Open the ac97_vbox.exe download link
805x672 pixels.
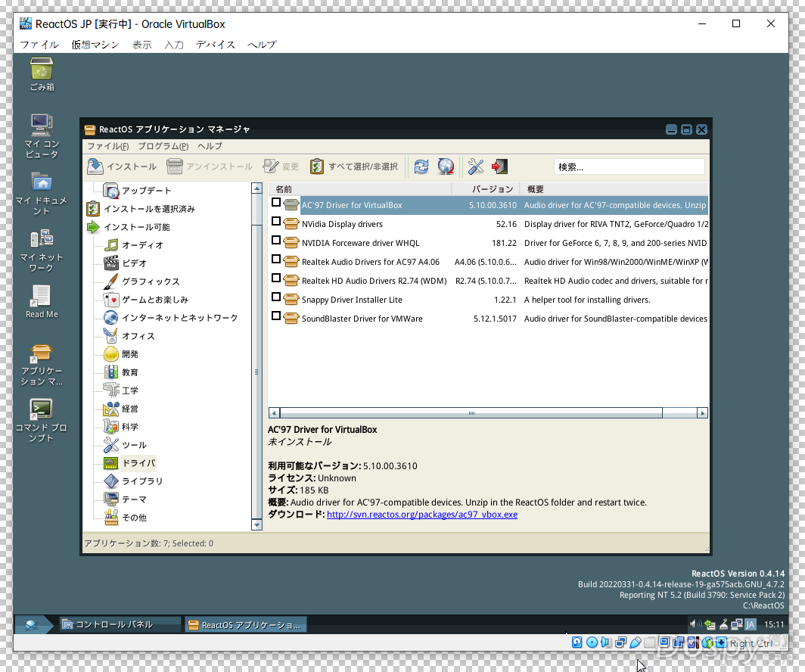[x=422, y=515]
